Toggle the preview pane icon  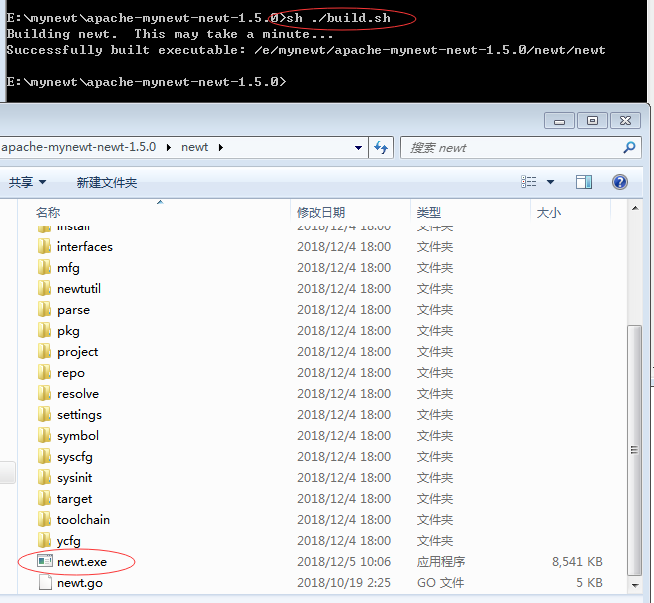point(584,182)
